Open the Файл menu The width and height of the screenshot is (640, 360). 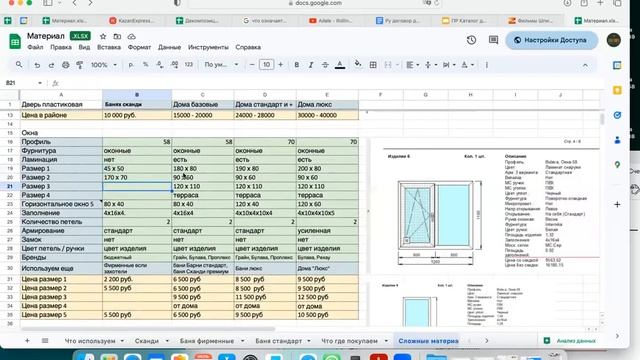coord(35,47)
